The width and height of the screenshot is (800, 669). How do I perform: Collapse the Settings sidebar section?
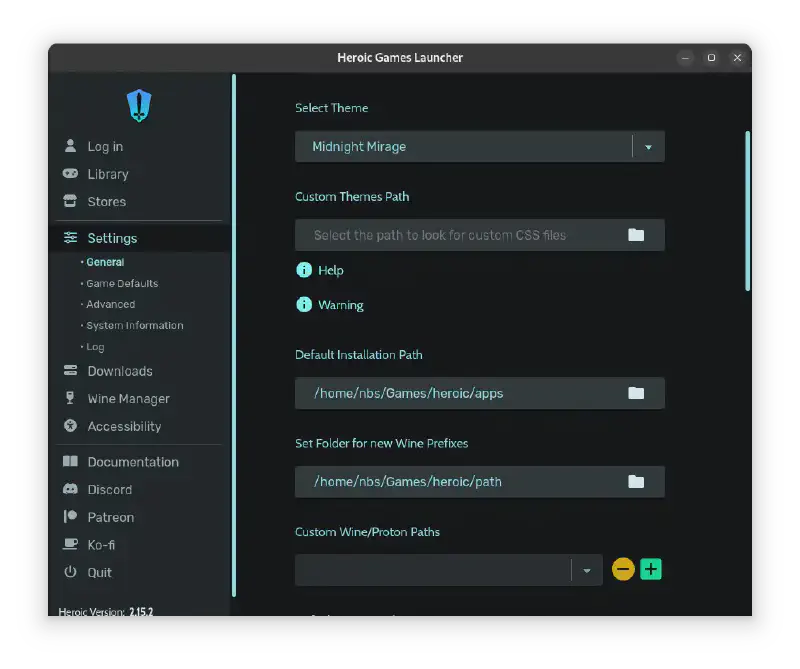[112, 238]
